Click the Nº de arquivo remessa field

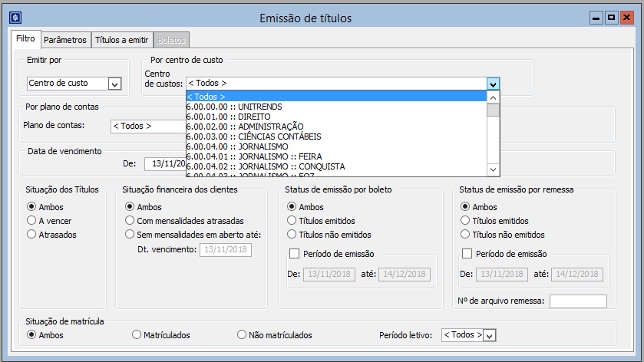[577, 301]
